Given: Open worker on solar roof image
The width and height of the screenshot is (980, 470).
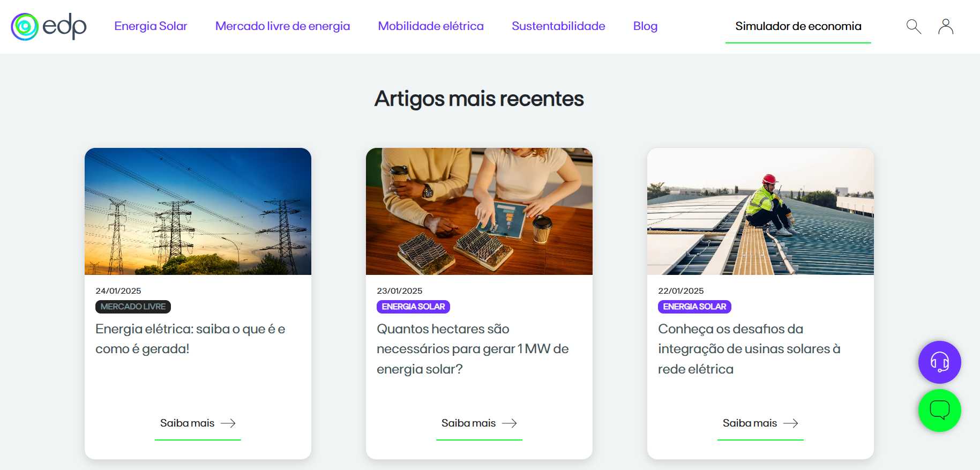Looking at the screenshot, I should coord(760,211).
